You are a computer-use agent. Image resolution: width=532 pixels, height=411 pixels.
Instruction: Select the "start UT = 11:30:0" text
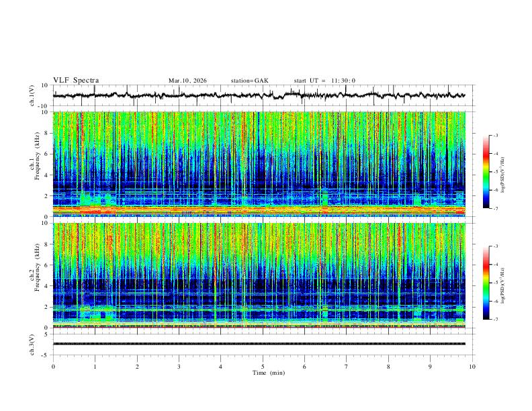[x=324, y=81]
